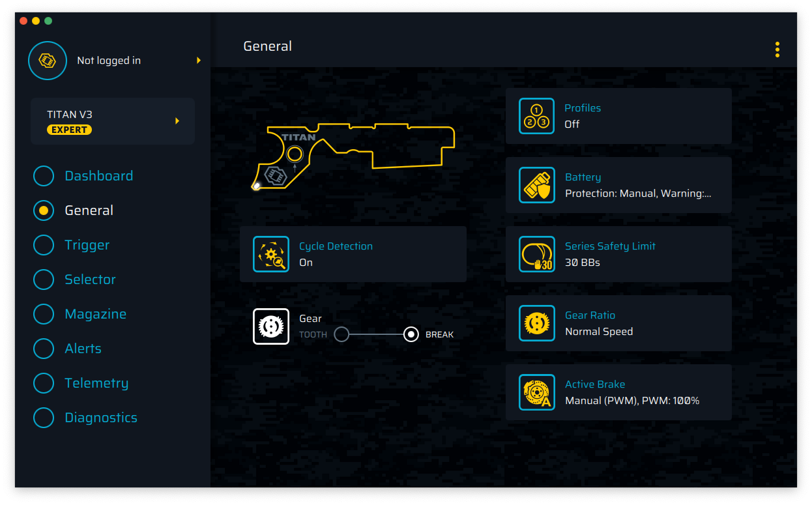
Task: Click the Series Safety Limit icon
Action: coord(536,254)
